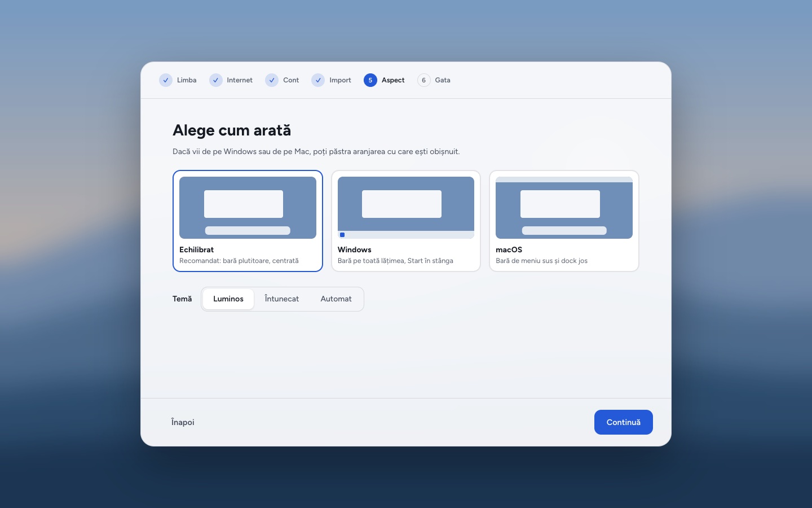Click the checkmark icon beside Import
This screenshot has width=812, height=508.
(x=318, y=80)
